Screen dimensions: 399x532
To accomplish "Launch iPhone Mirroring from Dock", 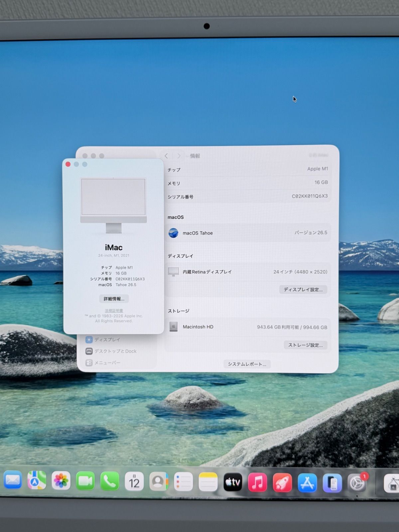I will coord(332,483).
